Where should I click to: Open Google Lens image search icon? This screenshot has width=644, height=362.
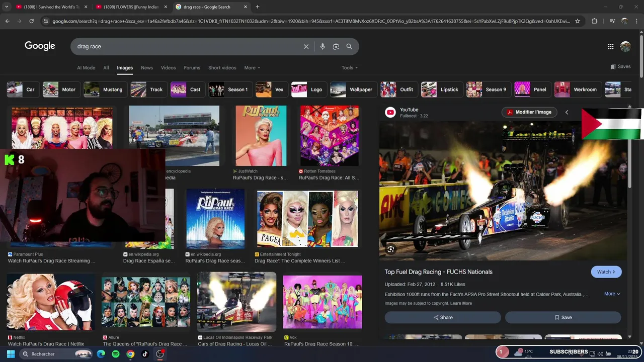pos(336,46)
